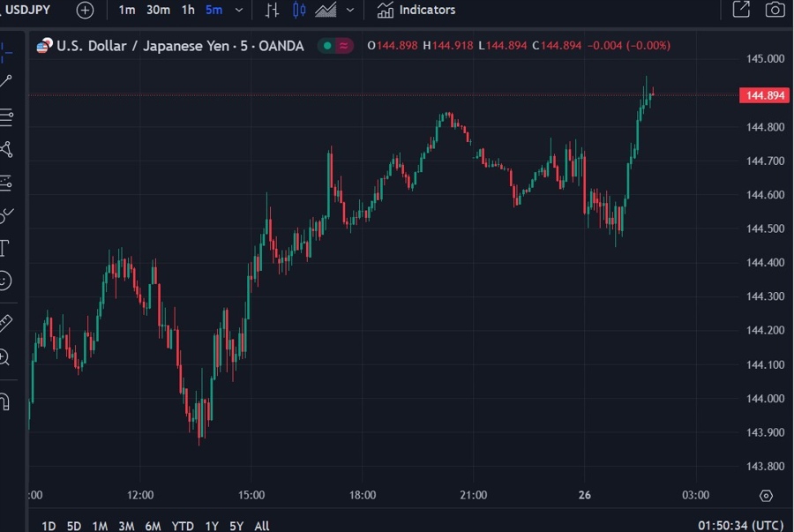Open the Indicators panel

pyautogui.click(x=416, y=10)
